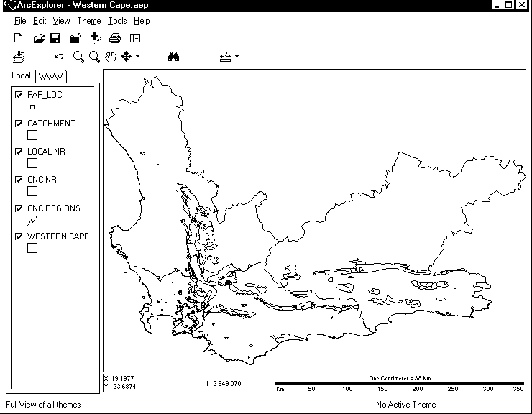Activate the Pan hand tool
This screenshot has width=532, height=414.
point(111,57)
